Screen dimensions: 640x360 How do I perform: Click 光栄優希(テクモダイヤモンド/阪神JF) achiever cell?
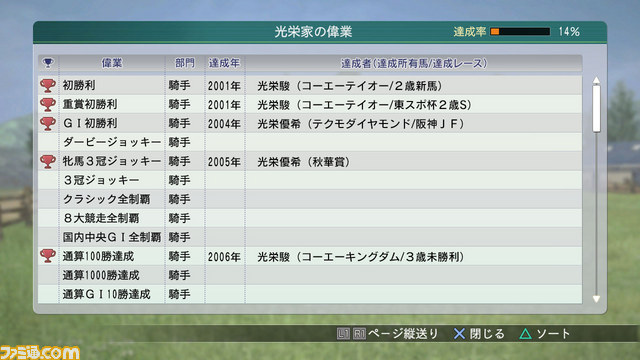pos(361,124)
